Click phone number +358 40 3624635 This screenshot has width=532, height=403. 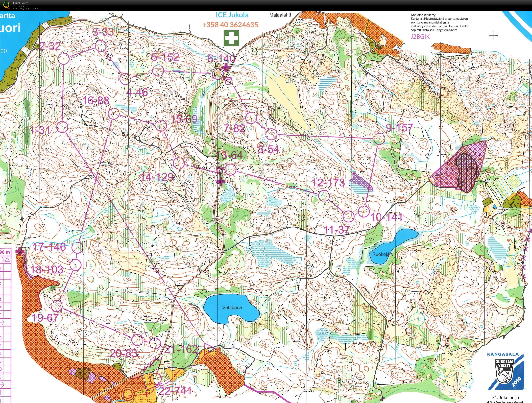coord(230,25)
